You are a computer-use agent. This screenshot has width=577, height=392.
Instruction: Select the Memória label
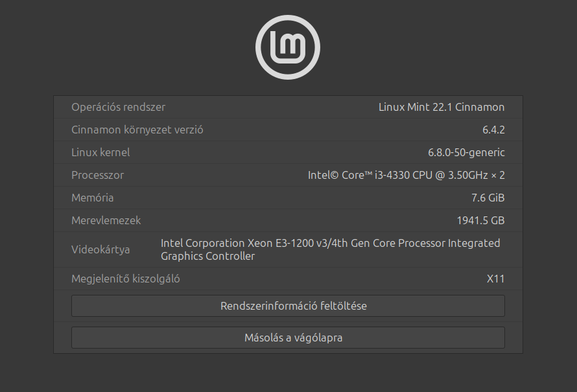coord(92,198)
